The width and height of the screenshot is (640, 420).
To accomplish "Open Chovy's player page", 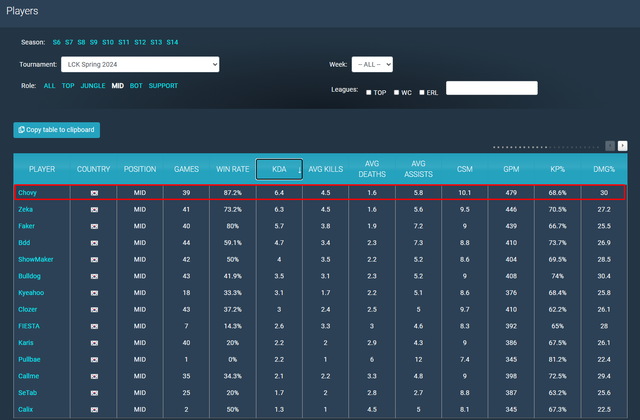I will coord(27,193).
